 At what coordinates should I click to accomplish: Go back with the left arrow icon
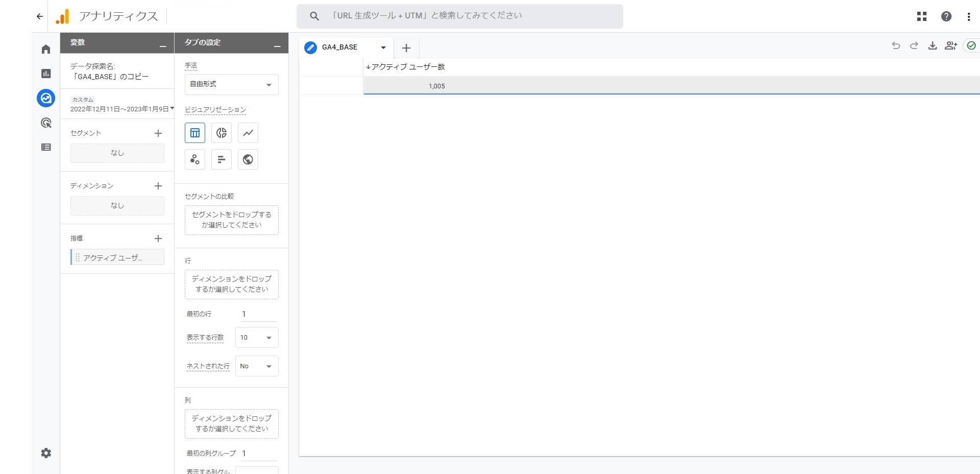(x=40, y=16)
